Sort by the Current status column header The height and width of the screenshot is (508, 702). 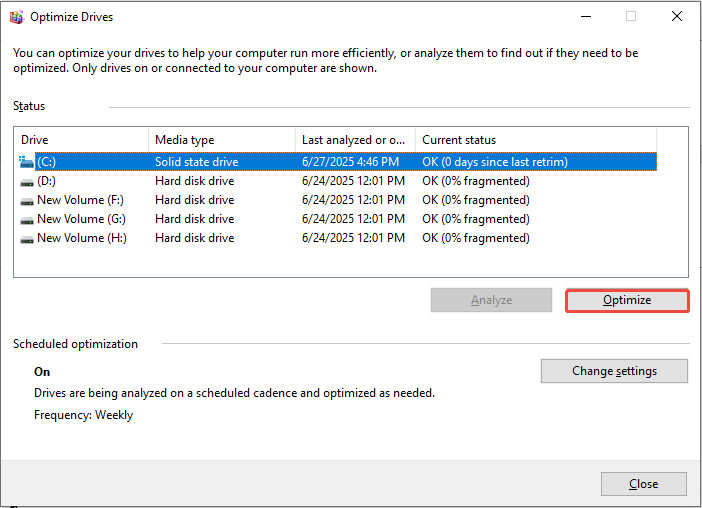tap(535, 140)
